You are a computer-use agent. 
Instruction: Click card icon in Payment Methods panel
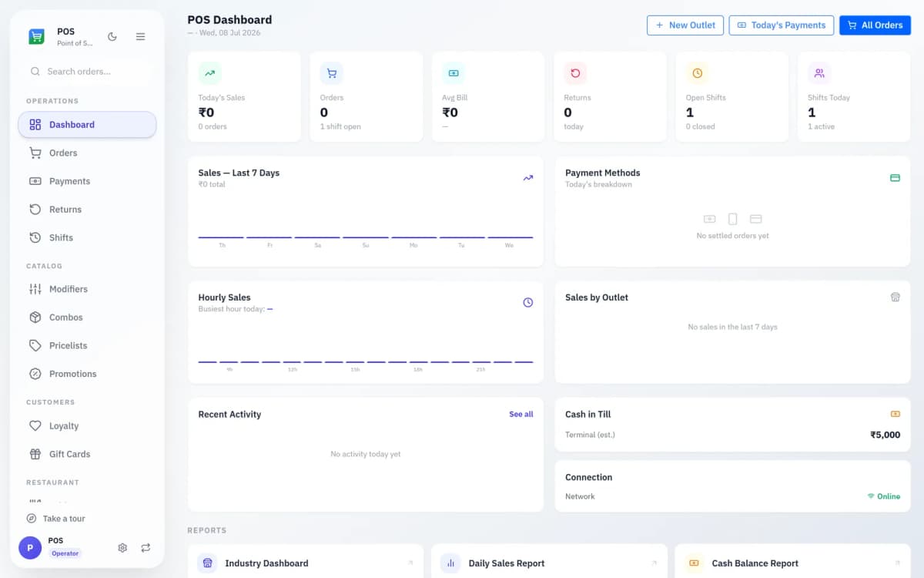point(895,178)
